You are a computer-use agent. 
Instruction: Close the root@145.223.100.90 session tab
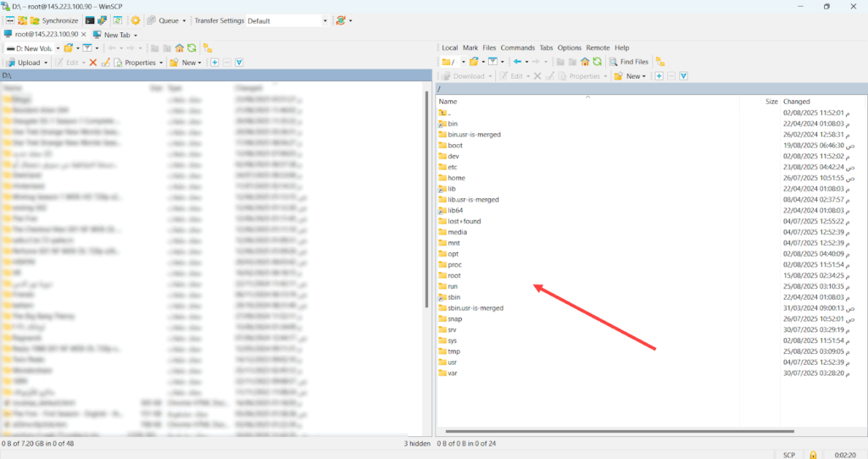[83, 35]
